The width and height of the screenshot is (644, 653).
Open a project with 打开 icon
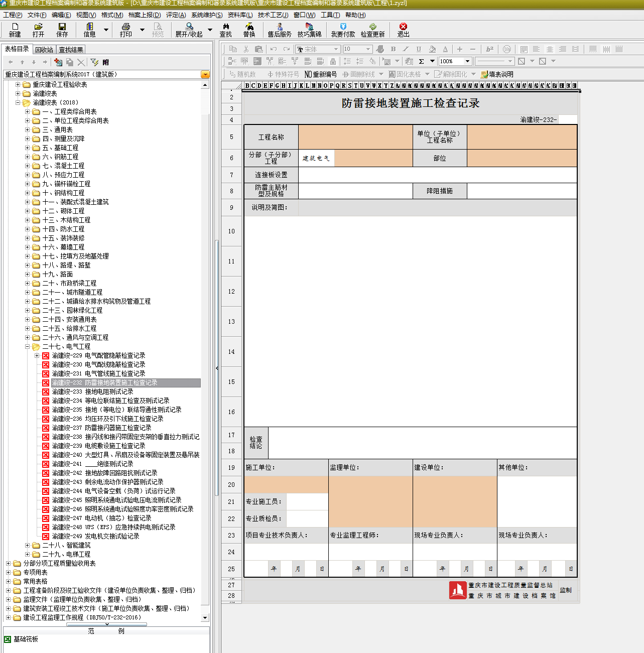38,30
